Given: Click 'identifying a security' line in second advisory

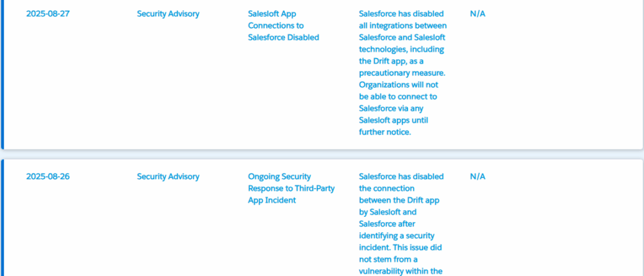Looking at the screenshot, I should tap(399, 235).
